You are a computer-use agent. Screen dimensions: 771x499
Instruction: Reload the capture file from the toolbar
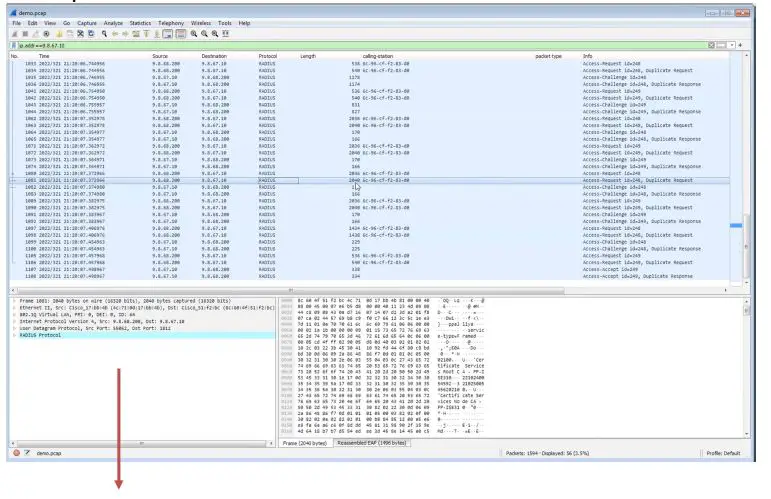point(91,34)
